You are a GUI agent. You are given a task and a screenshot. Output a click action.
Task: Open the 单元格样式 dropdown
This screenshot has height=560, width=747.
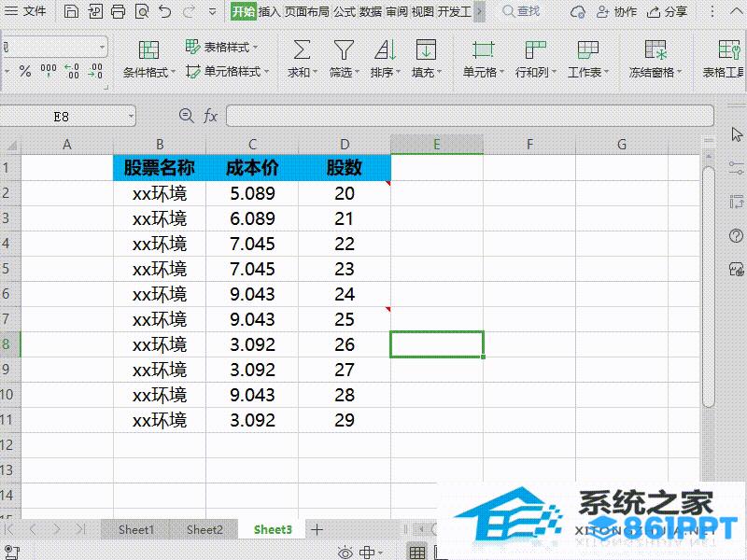pos(228,72)
